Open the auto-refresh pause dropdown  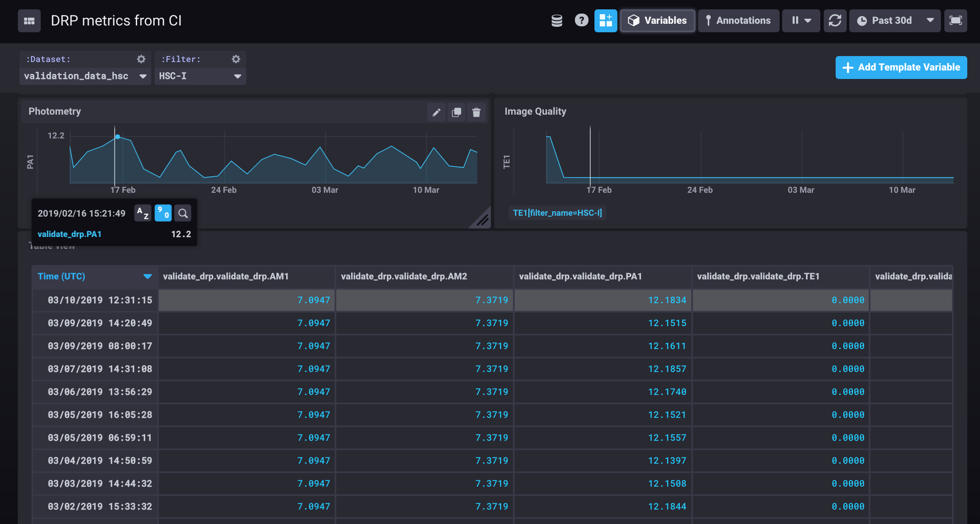[801, 20]
